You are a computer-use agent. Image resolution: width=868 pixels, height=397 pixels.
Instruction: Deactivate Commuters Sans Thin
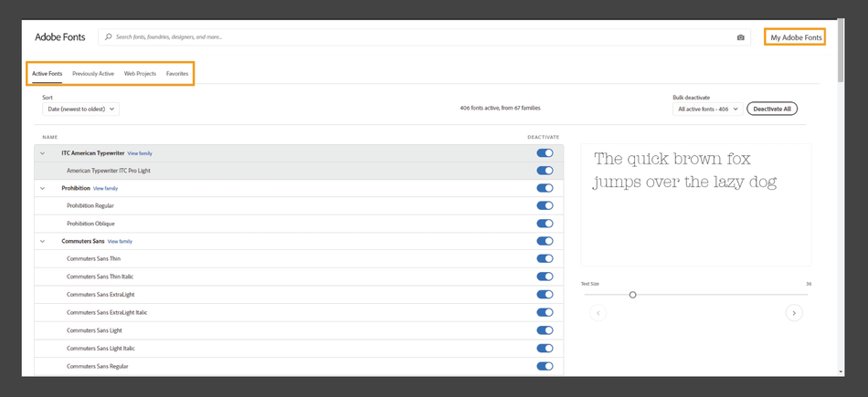coord(545,259)
